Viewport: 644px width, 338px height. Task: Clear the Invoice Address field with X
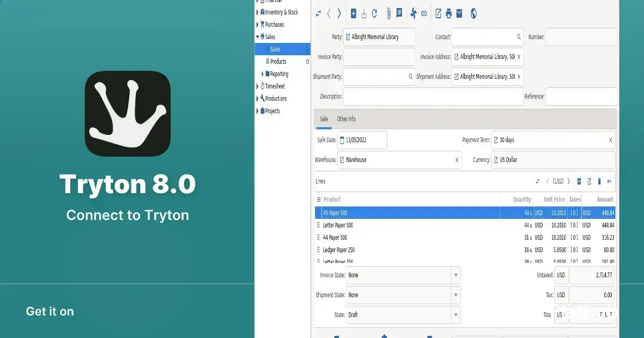tap(518, 57)
